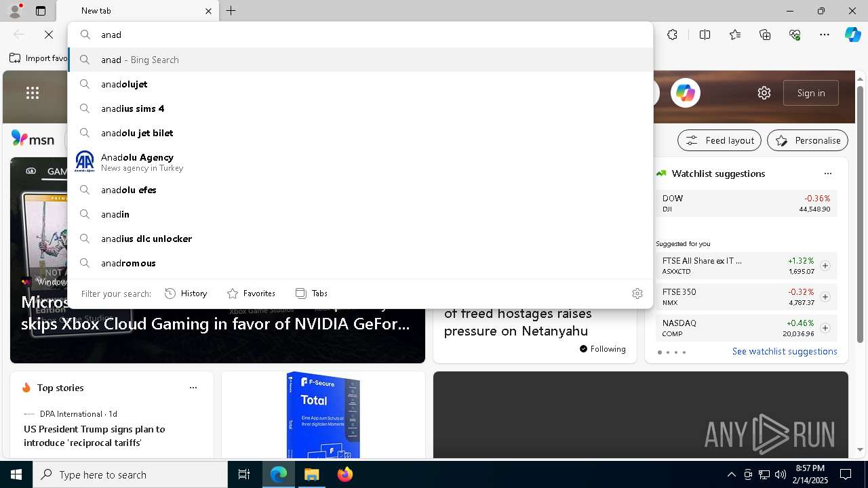This screenshot has height=488, width=868.
Task: Select the 'anadin' suggestion
Action: click(360, 214)
